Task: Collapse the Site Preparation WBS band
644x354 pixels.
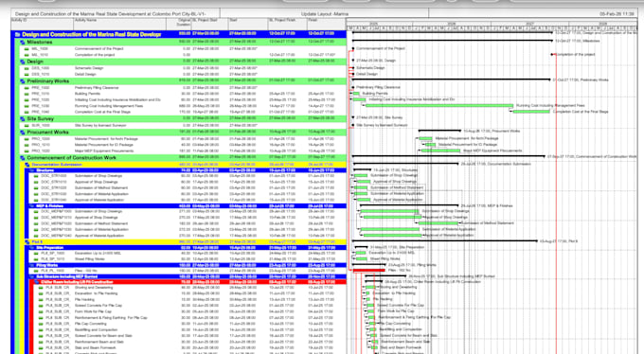Action: (x=32, y=248)
